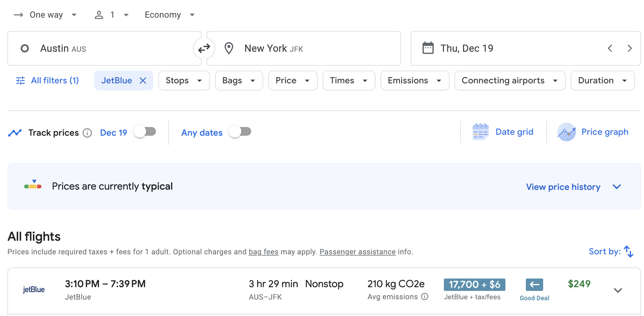The width and height of the screenshot is (644, 316).
Task: Click the calendar icon in date field
Action: click(x=428, y=48)
